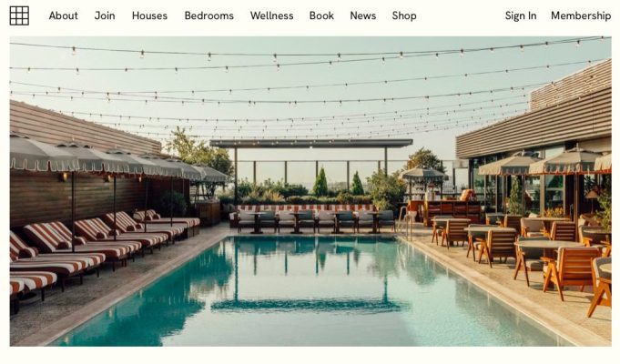Screen dimensions: 620x364
Task: Sign in to your account
Action: tap(521, 15)
